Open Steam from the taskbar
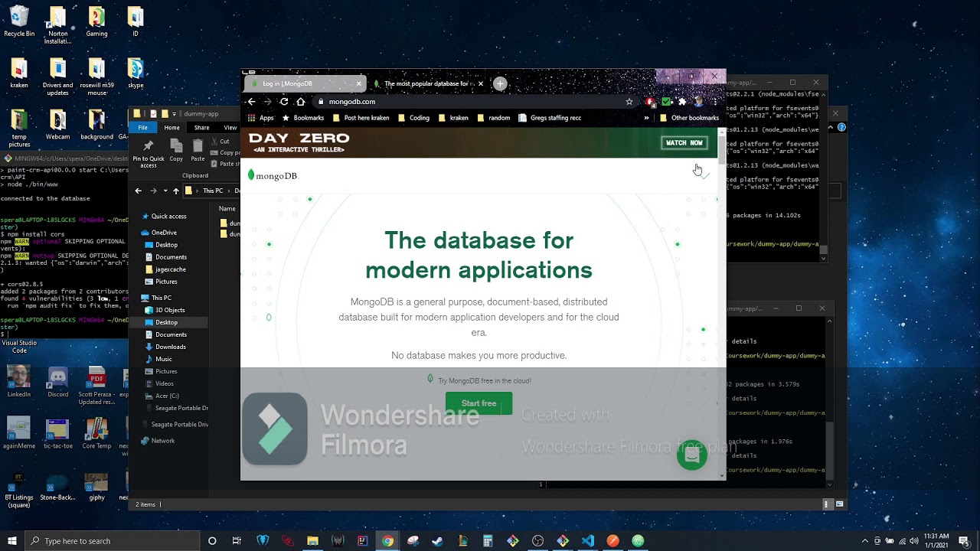The image size is (980, 551). coord(438,541)
